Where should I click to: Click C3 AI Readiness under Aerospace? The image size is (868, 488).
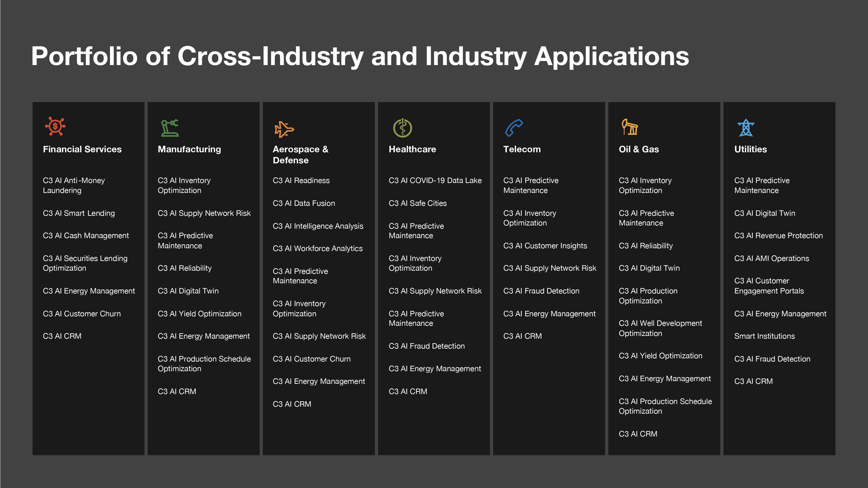point(301,181)
